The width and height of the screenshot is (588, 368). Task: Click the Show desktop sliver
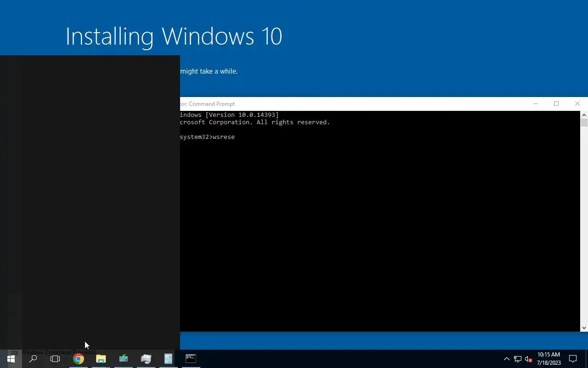[x=587, y=359]
